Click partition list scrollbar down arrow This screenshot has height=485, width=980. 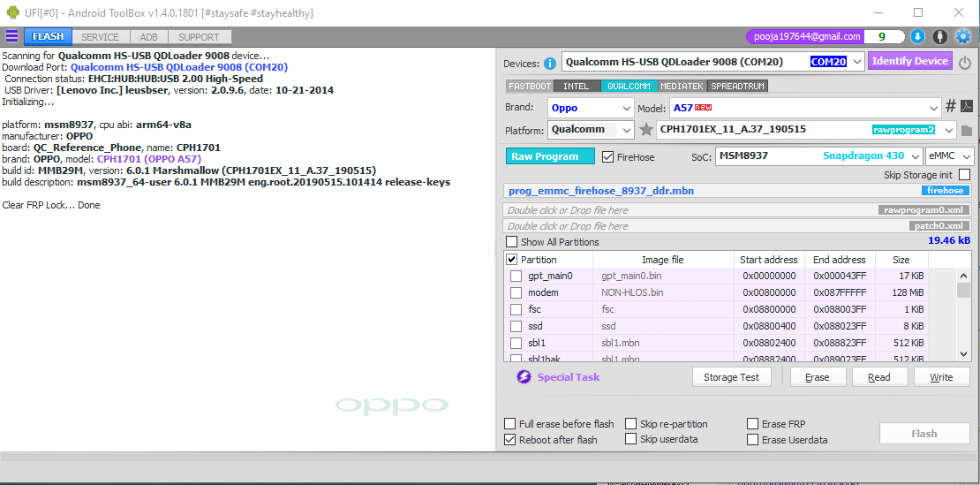tap(964, 353)
